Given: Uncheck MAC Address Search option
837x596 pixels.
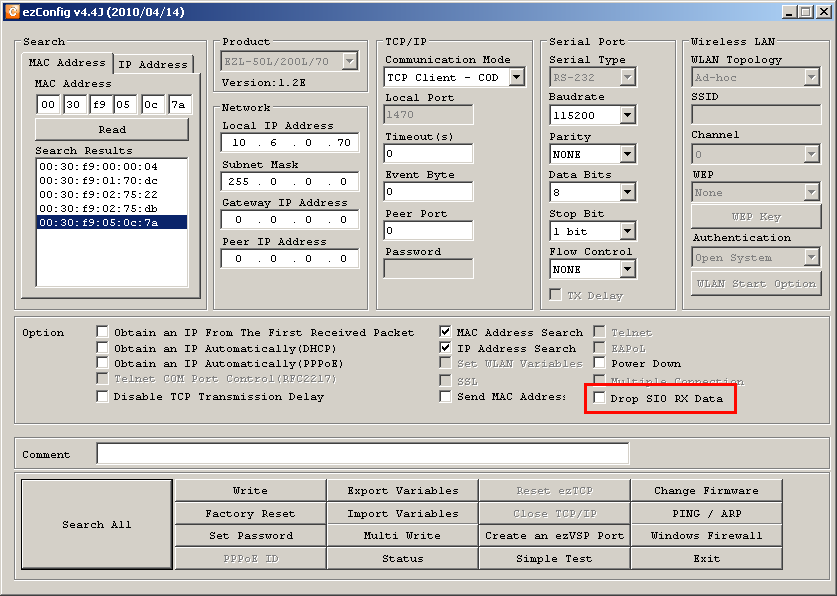Looking at the screenshot, I should (x=445, y=332).
